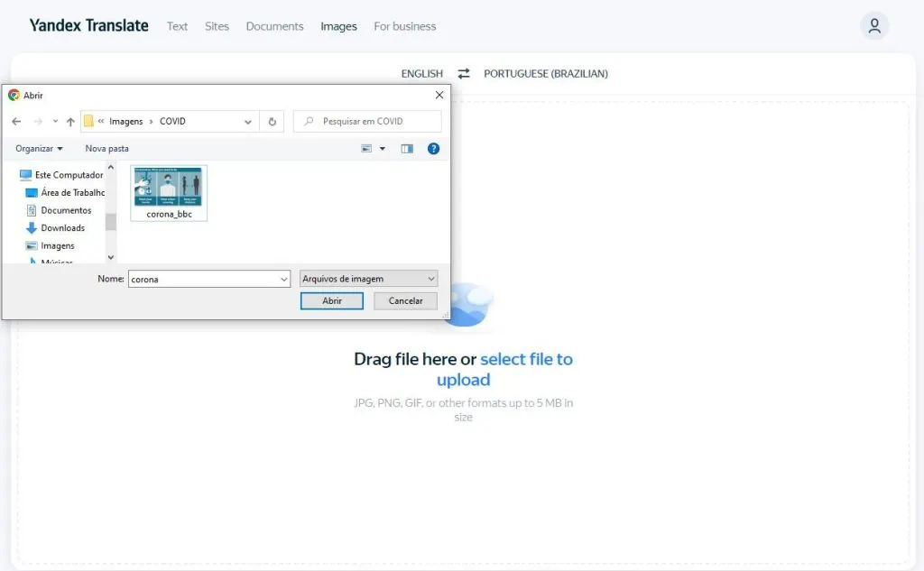
Task: Select the corona_bbc image thumbnail
Action: coord(169,192)
